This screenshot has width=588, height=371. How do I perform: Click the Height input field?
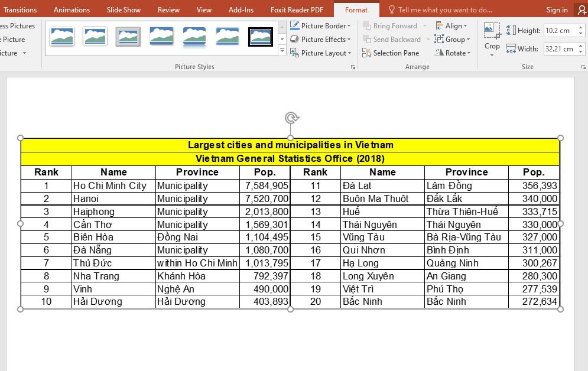click(560, 31)
